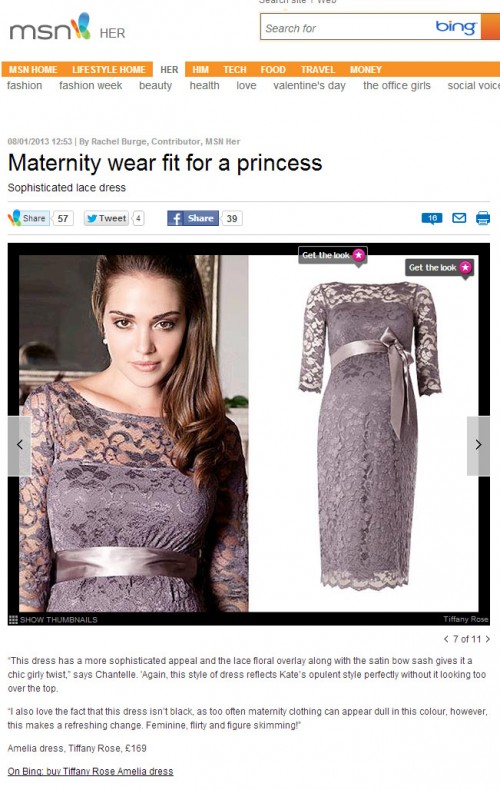Select the 'fashion week' submenu item
The image size is (500, 790).
pyautogui.click(x=91, y=86)
